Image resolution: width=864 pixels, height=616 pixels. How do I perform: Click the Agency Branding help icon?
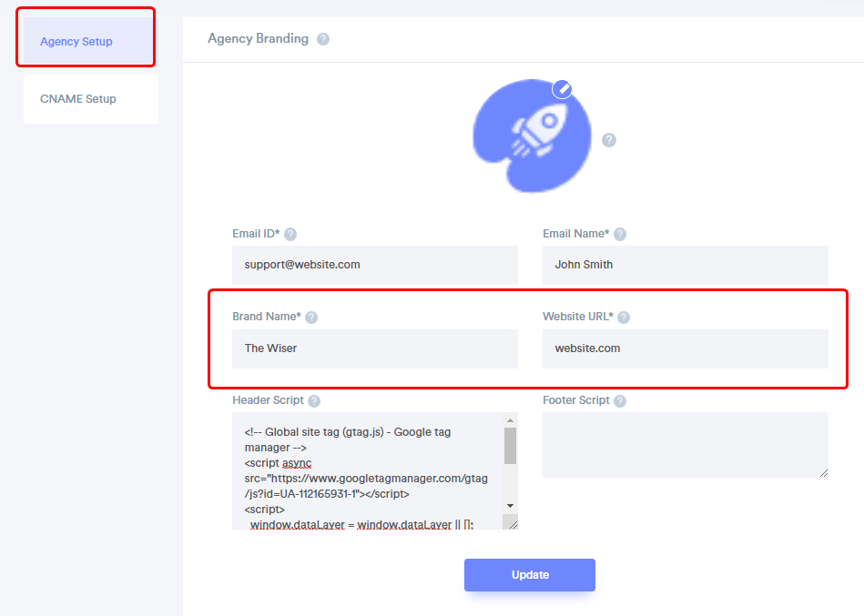click(323, 39)
